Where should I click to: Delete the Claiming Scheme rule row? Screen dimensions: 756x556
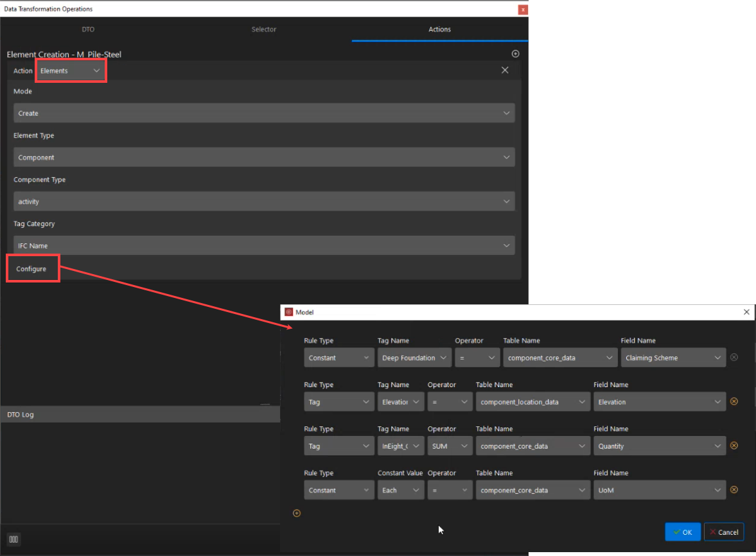point(734,358)
